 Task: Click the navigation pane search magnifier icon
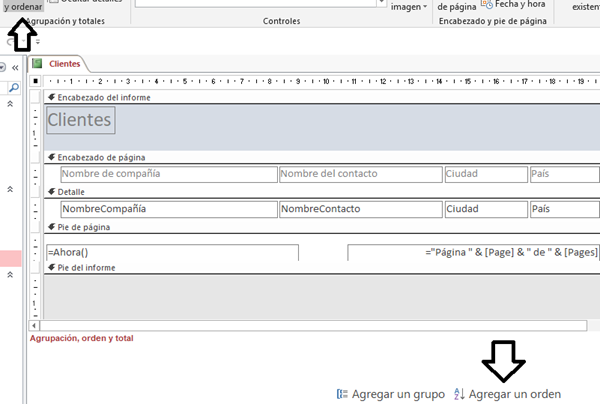tap(14, 88)
